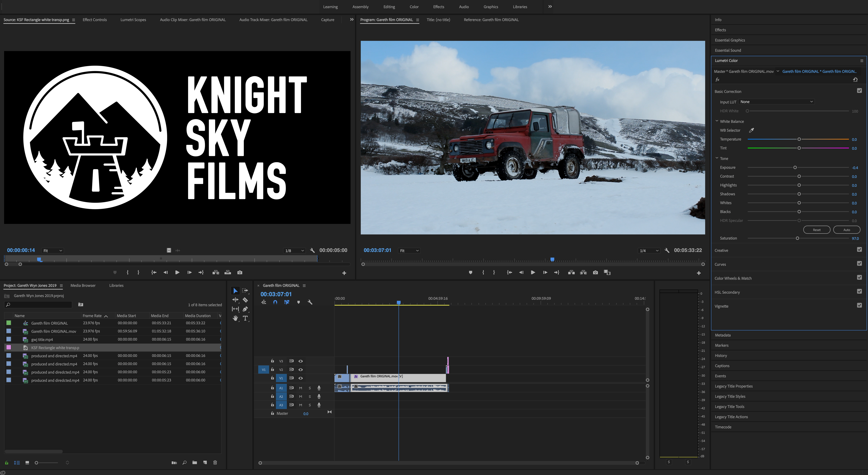This screenshot has height=475, width=868.
Task: Click the Reset tone button
Action: (x=817, y=230)
